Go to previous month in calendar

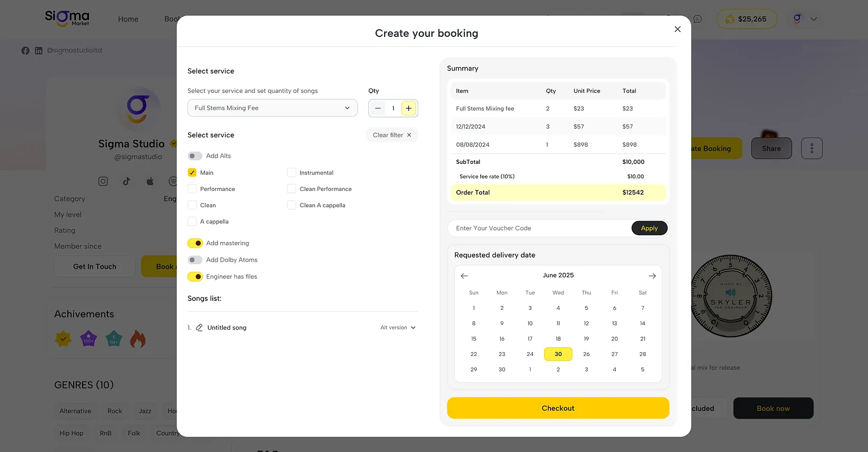pos(464,276)
